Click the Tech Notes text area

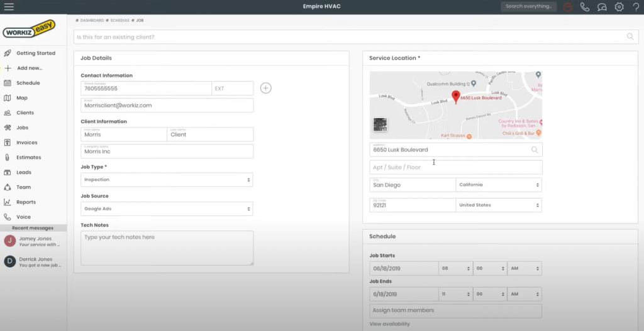[167, 247]
